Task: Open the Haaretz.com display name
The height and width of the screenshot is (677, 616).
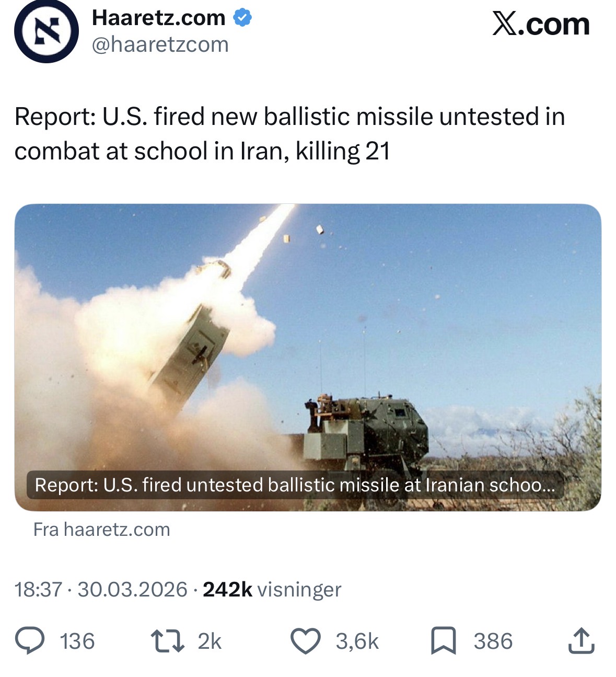Action: pos(159,18)
